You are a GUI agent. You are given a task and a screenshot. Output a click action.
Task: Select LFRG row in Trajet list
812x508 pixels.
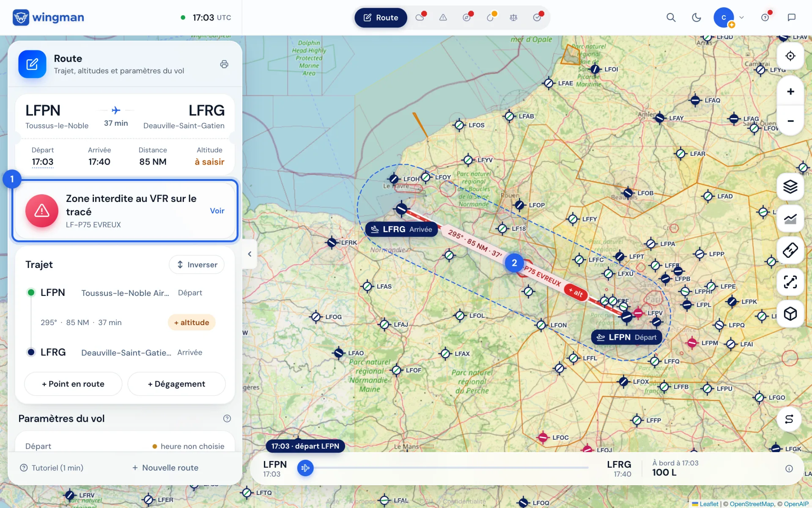125,352
